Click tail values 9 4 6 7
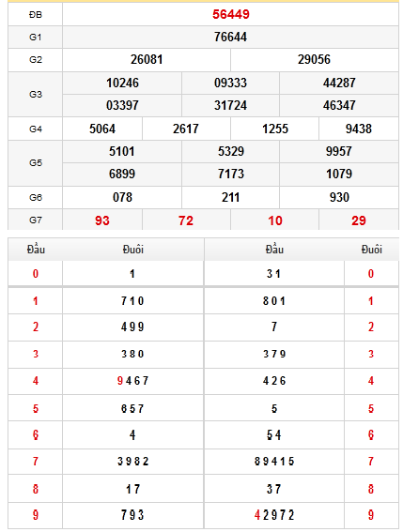This screenshot has height=532, width=403. coord(132,381)
